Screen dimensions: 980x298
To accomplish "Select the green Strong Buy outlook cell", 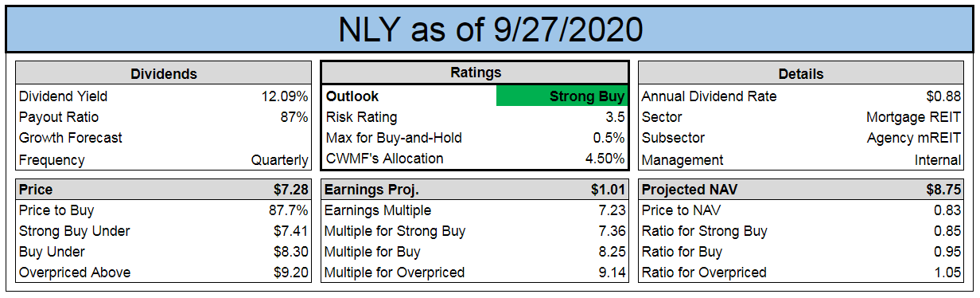I will pos(562,96).
